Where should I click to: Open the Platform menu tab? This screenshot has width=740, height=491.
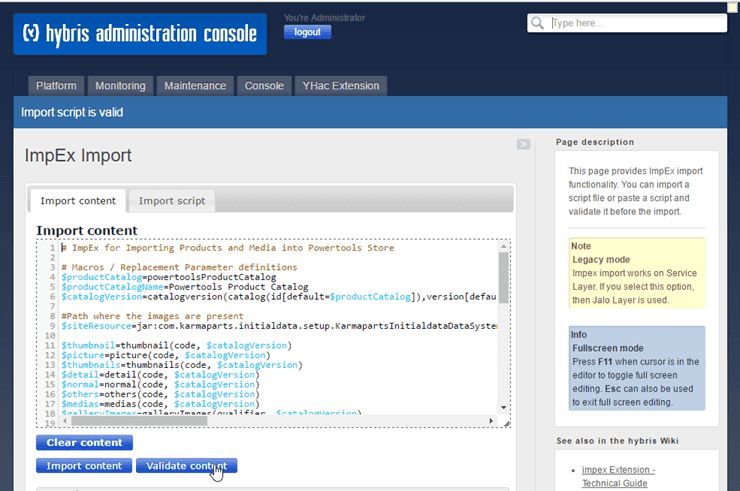(56, 86)
